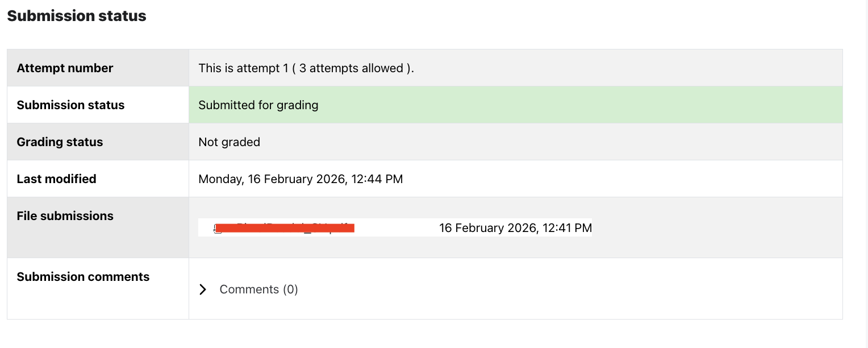Screen dimensions: 868x348
Task: Click the green 'Submitted for grading' status
Action: (258, 105)
